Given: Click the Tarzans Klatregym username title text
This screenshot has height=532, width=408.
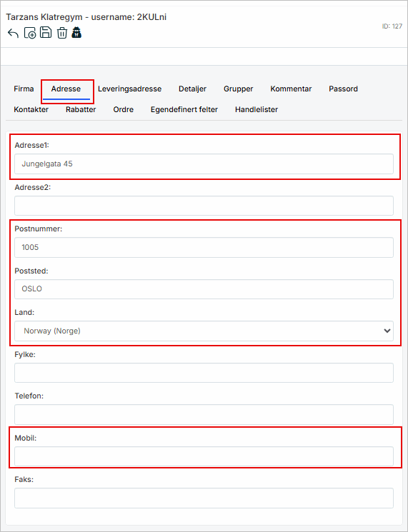Looking at the screenshot, I should [x=86, y=17].
